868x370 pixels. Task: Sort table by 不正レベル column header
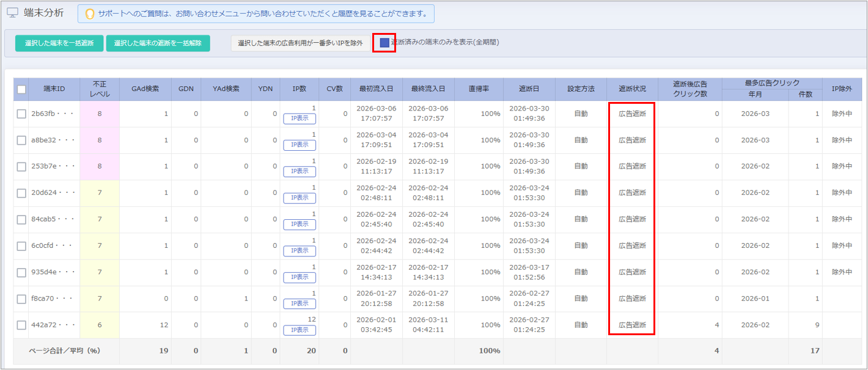point(100,89)
